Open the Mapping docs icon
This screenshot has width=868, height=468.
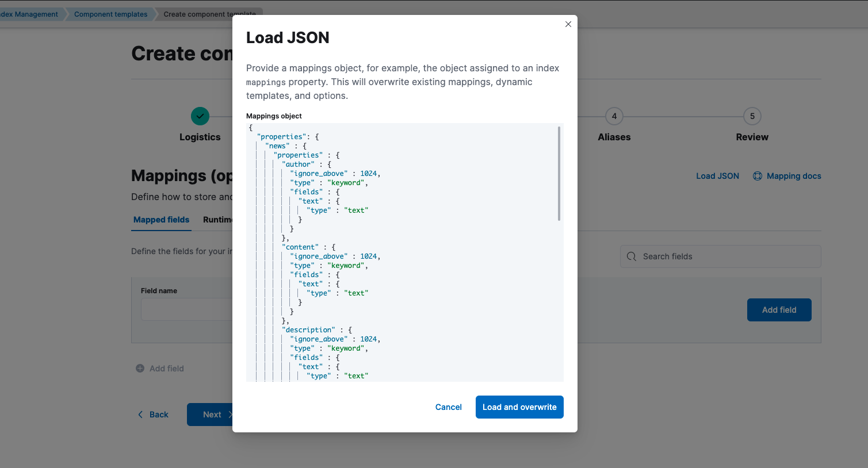click(x=758, y=176)
